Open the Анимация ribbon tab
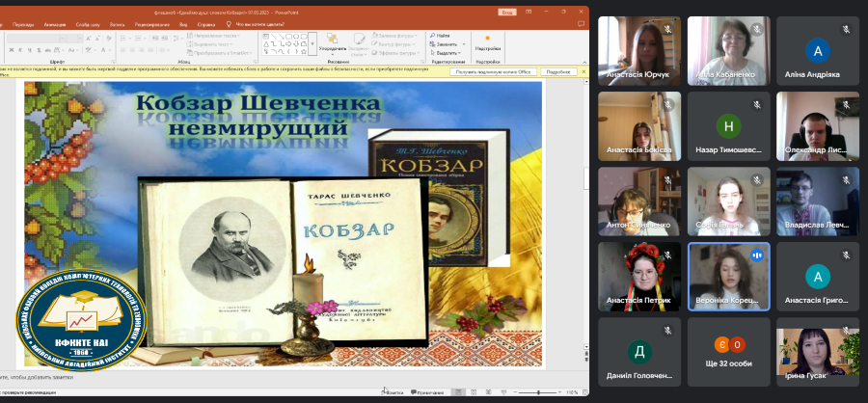Viewport: 868px width, 403px height. [55, 24]
